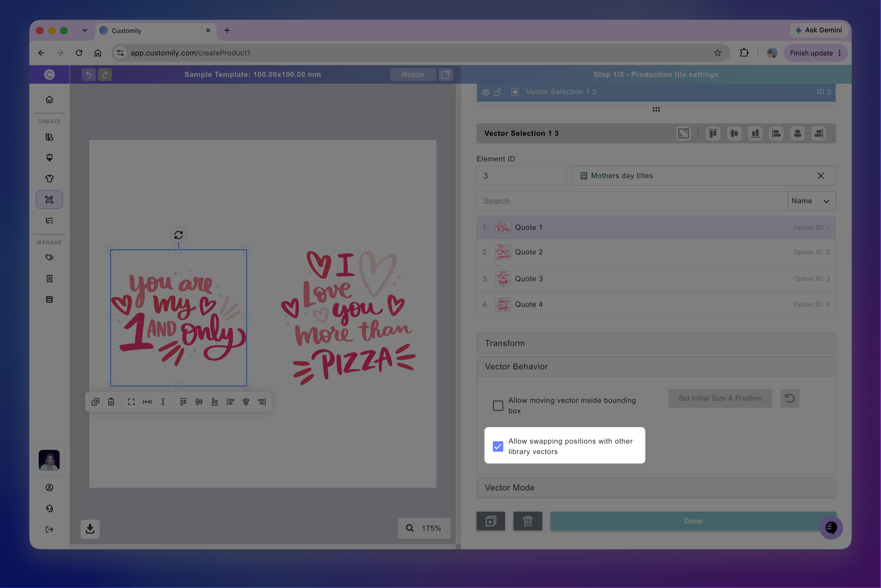
Task: Toggle the lock on Vector Selection 1 3
Action: point(497,92)
